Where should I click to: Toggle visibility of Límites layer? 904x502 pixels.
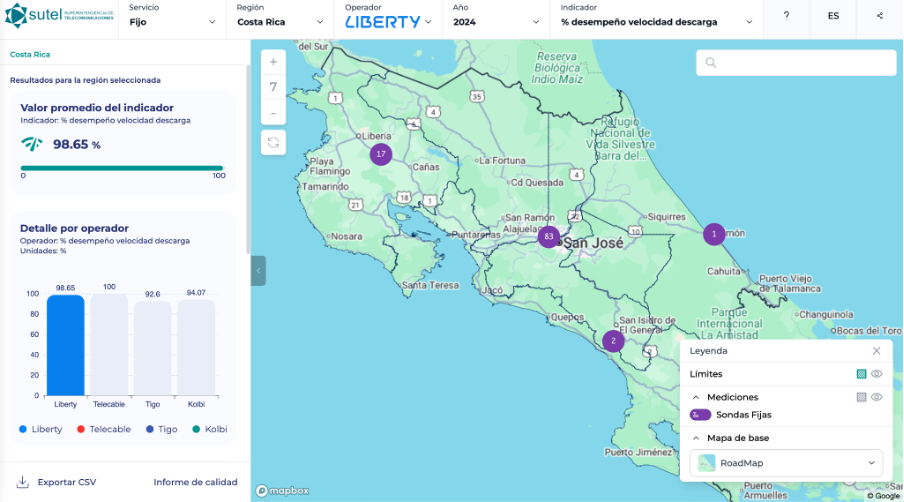[876, 374]
